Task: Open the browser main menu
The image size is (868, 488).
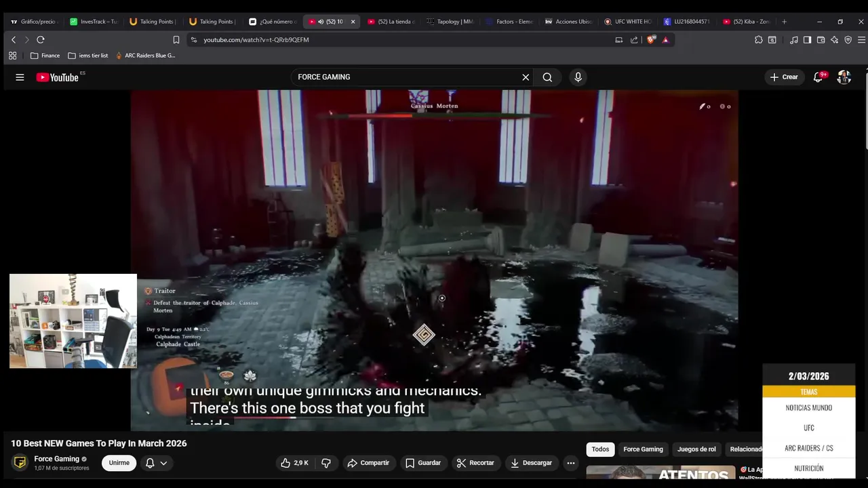Action: (862, 40)
